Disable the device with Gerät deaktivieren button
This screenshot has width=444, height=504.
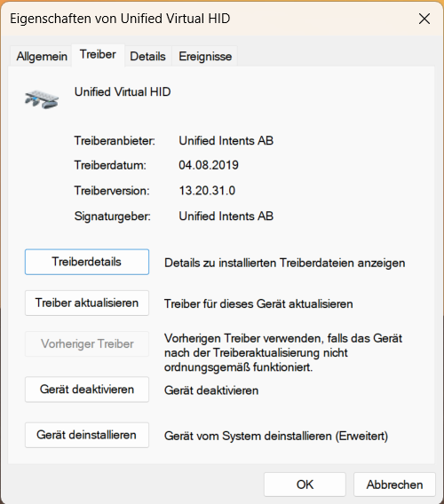[x=87, y=390]
